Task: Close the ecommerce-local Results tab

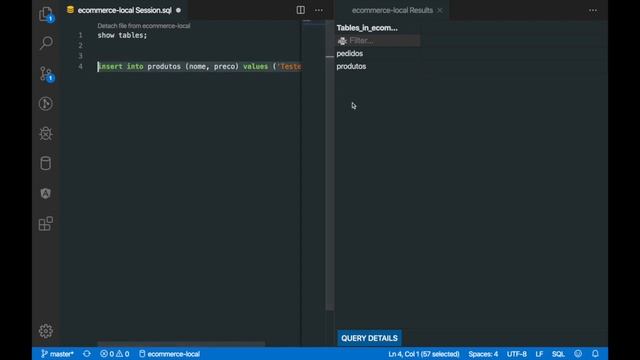Action: tap(440, 10)
